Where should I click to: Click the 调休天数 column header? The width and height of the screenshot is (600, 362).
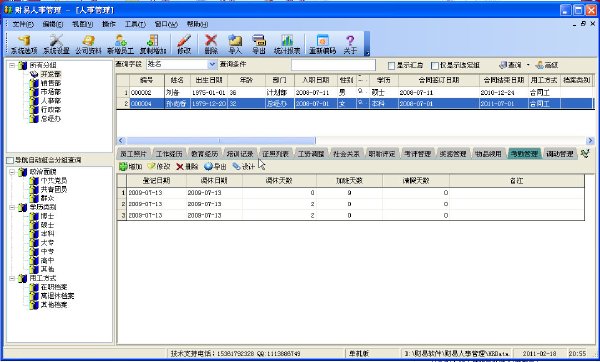(x=279, y=181)
